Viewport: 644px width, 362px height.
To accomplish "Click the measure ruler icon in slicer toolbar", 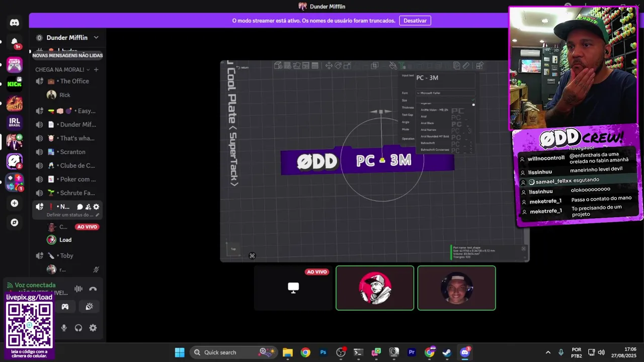I will pyautogui.click(x=466, y=65).
